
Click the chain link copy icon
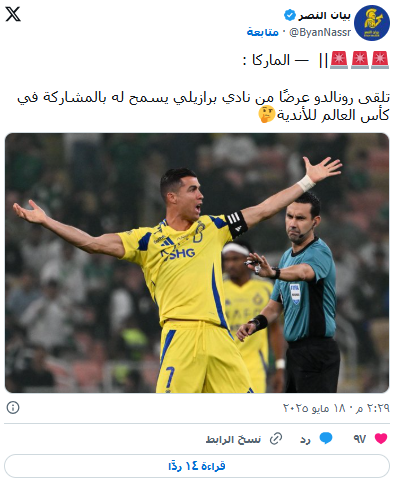tap(276, 439)
